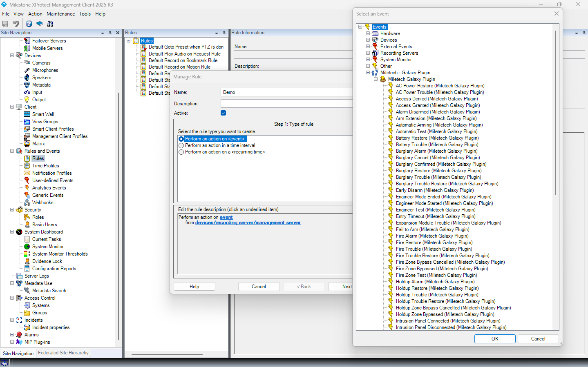Select 'Access Granted (Miletech Galaxy Plugin)' event
The width and height of the screenshot is (588, 367).
coord(438,105)
